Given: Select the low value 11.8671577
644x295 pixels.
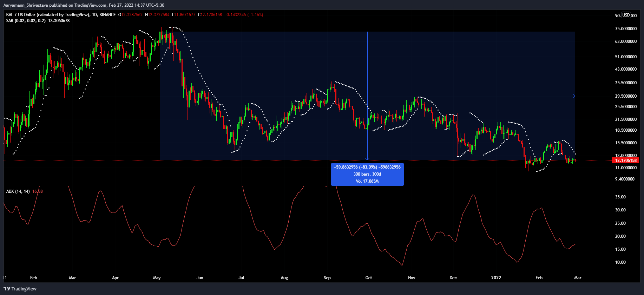Looking at the screenshot, I should click(185, 15).
